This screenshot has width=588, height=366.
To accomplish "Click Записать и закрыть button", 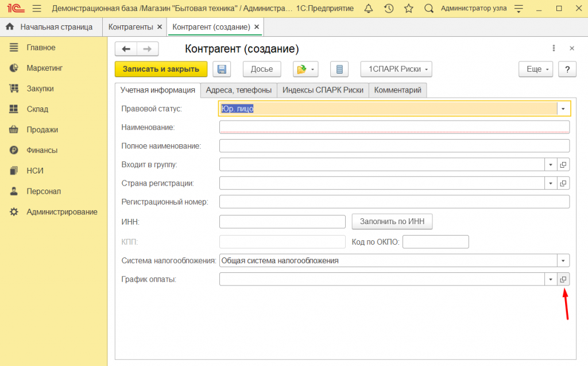I will tap(161, 69).
